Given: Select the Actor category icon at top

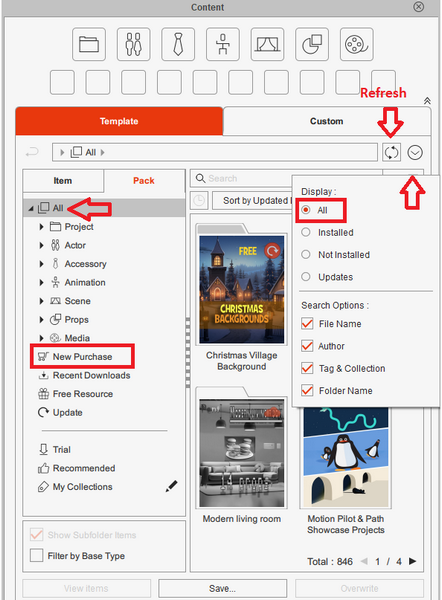Looking at the screenshot, I should tap(134, 44).
